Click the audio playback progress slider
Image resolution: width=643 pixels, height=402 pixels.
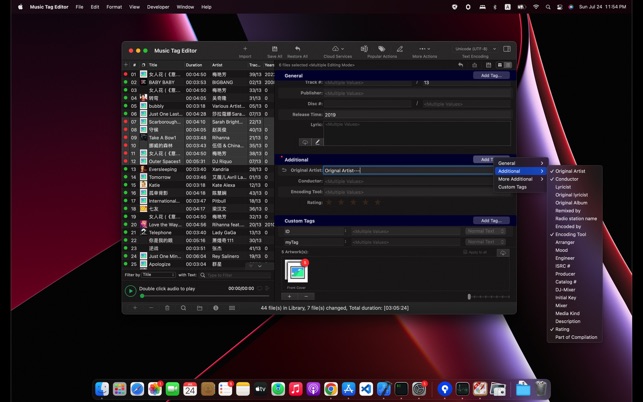(x=205, y=296)
